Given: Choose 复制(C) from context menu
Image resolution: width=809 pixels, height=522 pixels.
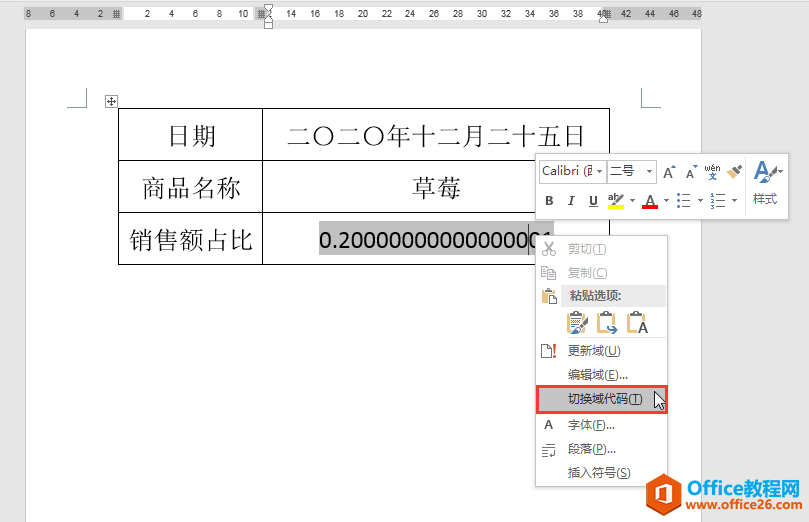Looking at the screenshot, I should (602, 273).
